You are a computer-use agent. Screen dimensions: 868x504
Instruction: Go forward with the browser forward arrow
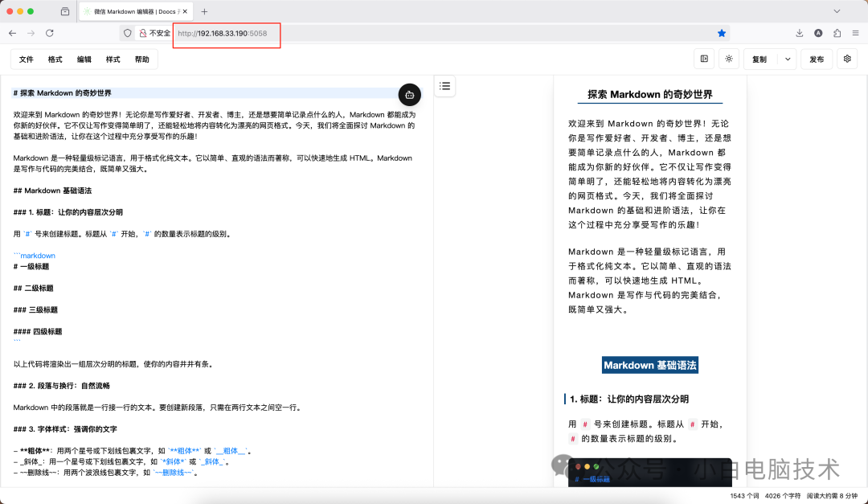[x=31, y=33]
